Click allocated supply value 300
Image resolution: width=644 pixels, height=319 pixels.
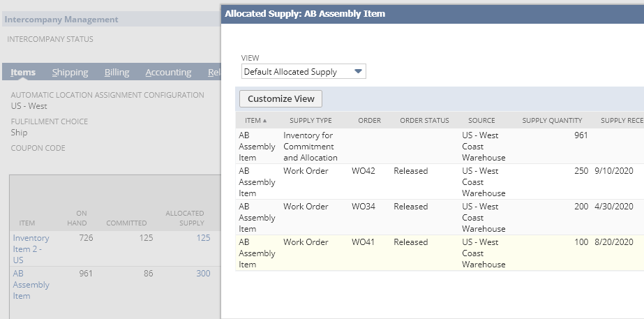pos(203,274)
